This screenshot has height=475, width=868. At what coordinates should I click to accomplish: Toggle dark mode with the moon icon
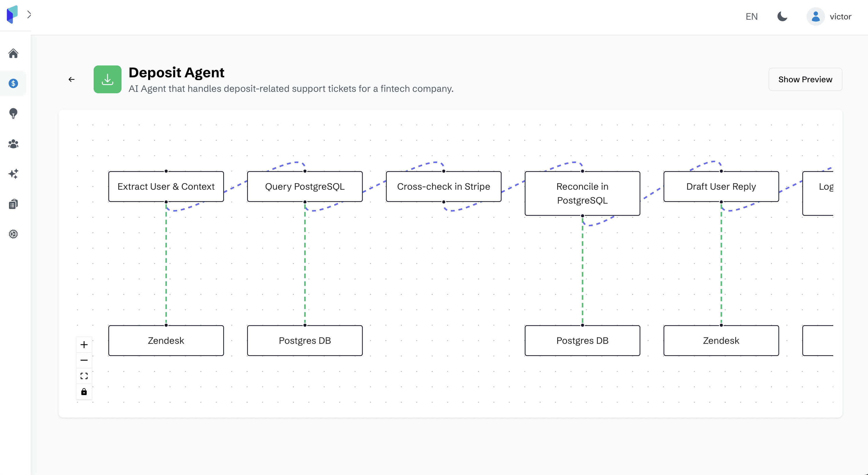[x=782, y=16]
